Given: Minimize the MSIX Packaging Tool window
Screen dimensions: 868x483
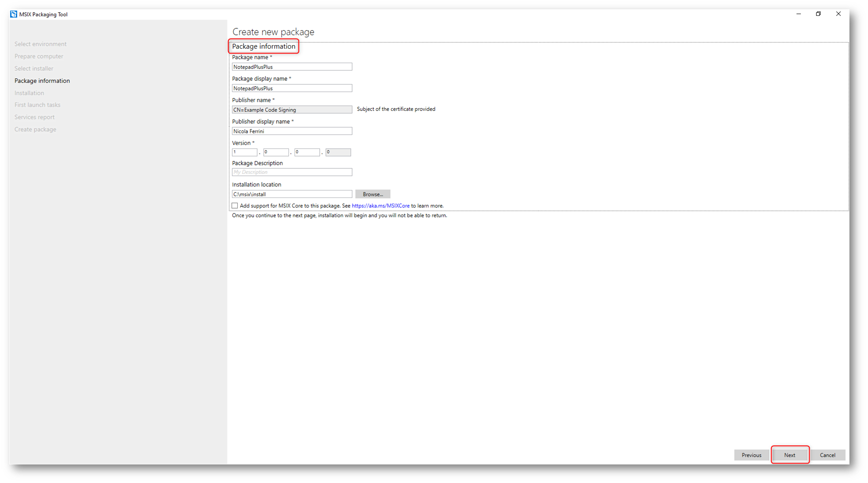Looking at the screenshot, I should 798,14.
